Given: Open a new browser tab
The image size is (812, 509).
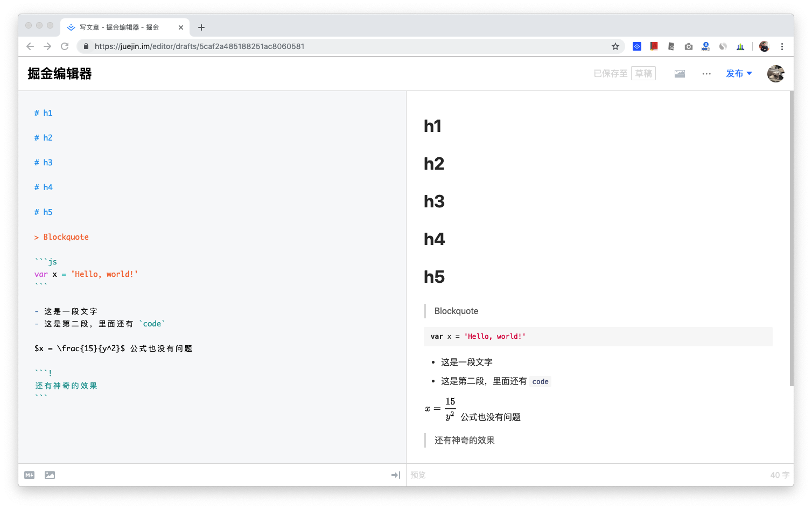Looking at the screenshot, I should 201,27.
